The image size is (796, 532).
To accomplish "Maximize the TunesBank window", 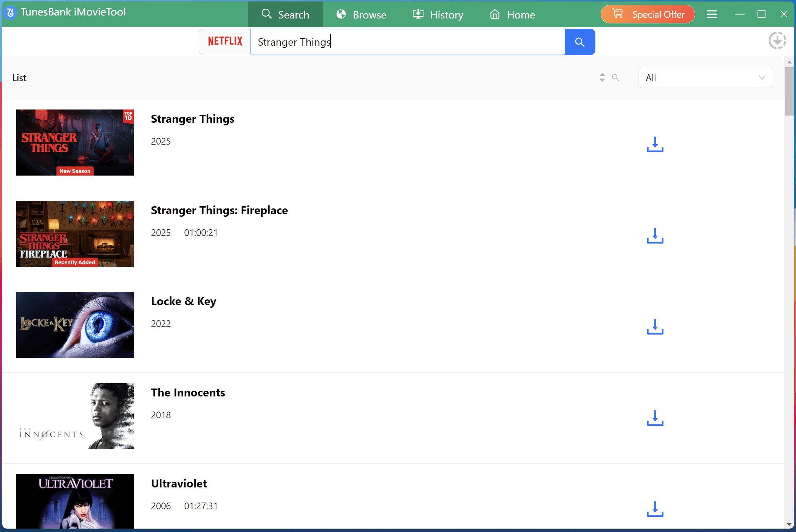I will pos(762,14).
